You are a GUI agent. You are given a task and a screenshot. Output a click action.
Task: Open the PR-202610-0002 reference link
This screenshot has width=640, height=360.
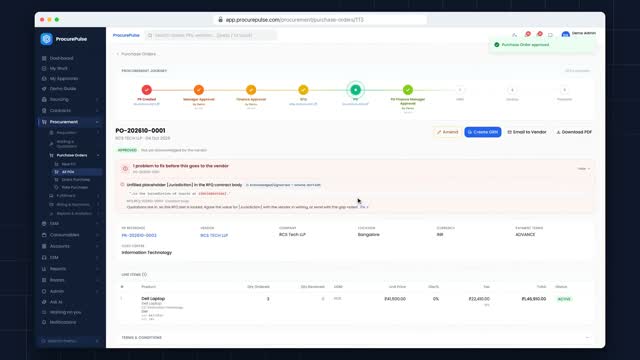click(139, 236)
